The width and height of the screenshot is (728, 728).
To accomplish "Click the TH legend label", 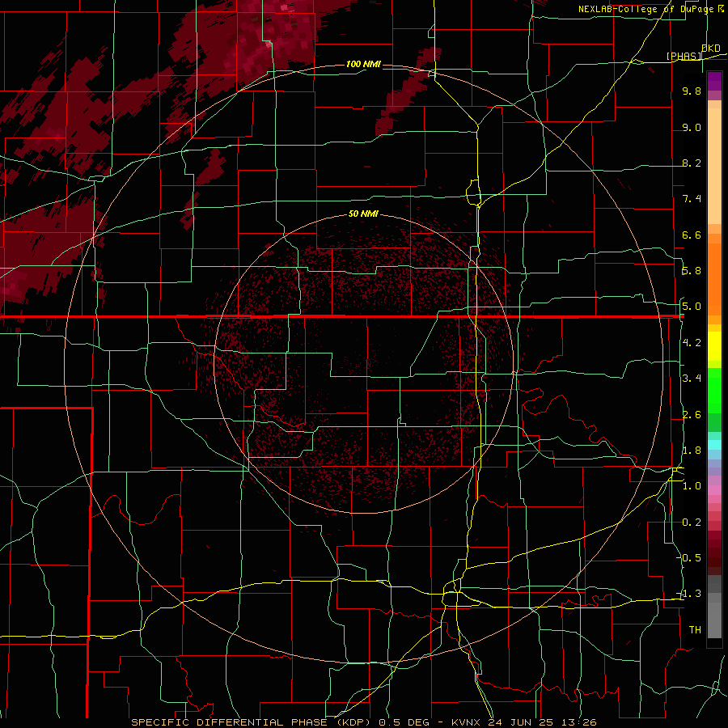I will tap(695, 630).
